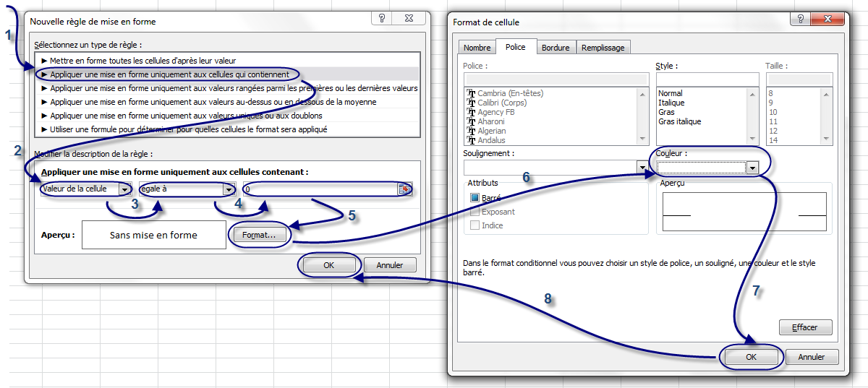Enable the Exposant checkbox

[475, 212]
